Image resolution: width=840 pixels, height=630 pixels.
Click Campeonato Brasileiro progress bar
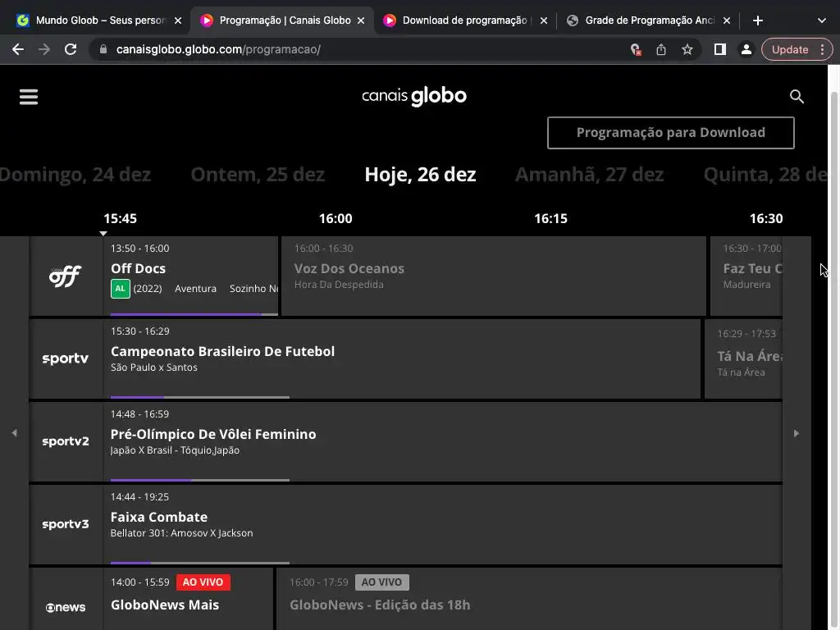[200, 398]
